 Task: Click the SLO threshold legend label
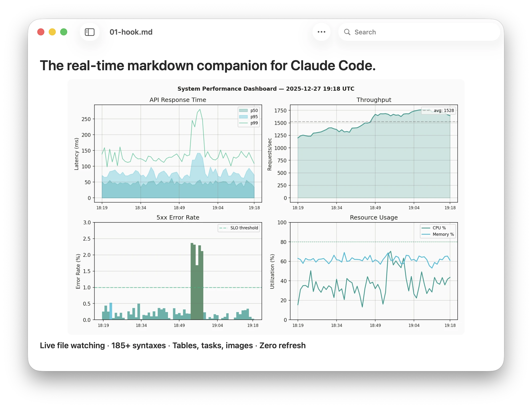[244, 228]
